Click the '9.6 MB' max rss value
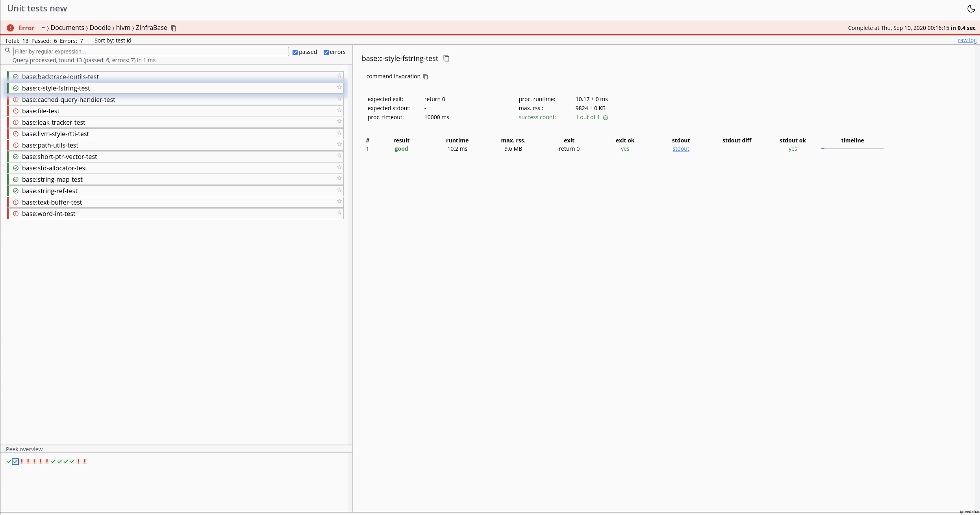 click(513, 149)
